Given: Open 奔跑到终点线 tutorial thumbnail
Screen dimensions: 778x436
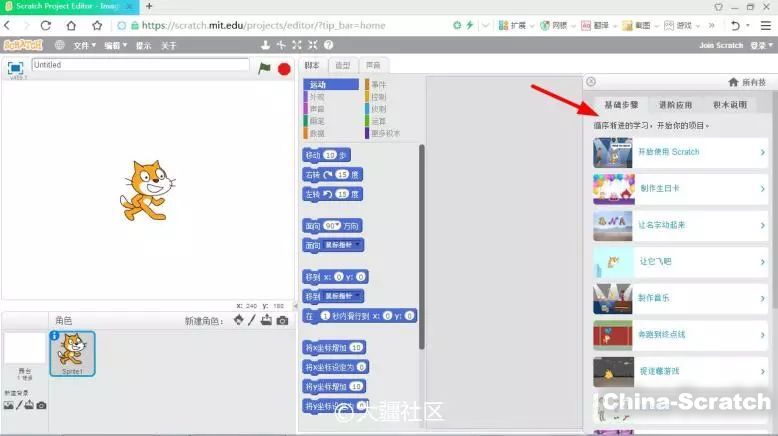Looking at the screenshot, I should (613, 335).
